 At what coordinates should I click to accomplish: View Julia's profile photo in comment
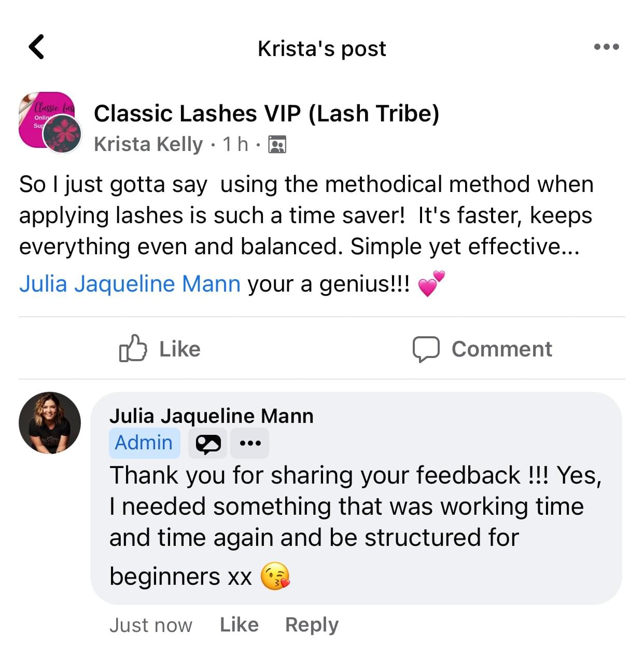click(50, 423)
